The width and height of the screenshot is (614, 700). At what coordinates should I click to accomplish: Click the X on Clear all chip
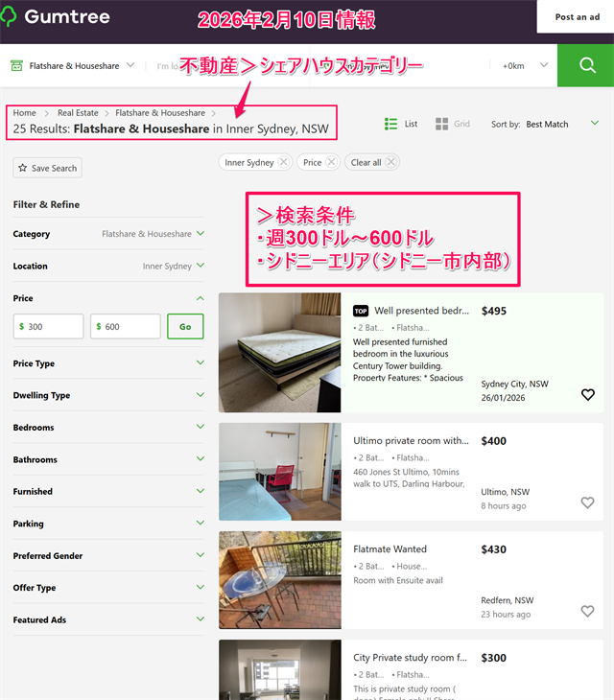(390, 162)
